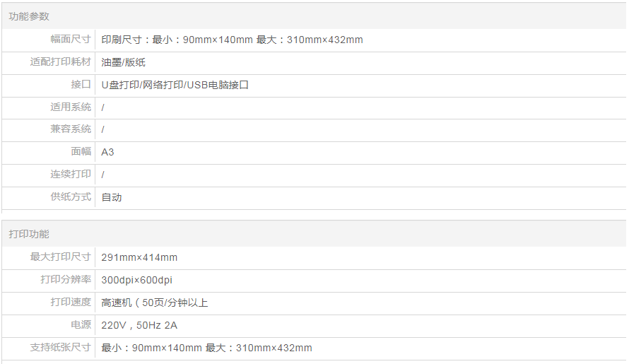Image resolution: width=629 pixels, height=364 pixels.
Task: Click the 291mm×414mm value
Action: tap(139, 257)
